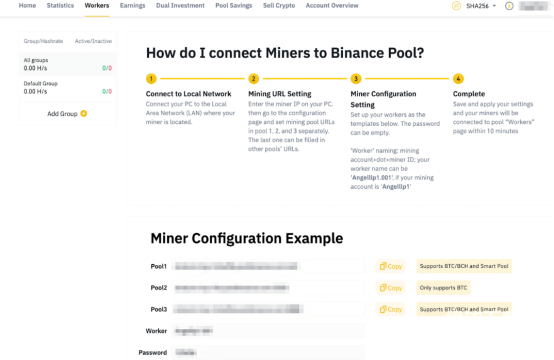This screenshot has width=554, height=360.
Task: Click the 'How do I connect Miners' heading
Action: coord(285,53)
